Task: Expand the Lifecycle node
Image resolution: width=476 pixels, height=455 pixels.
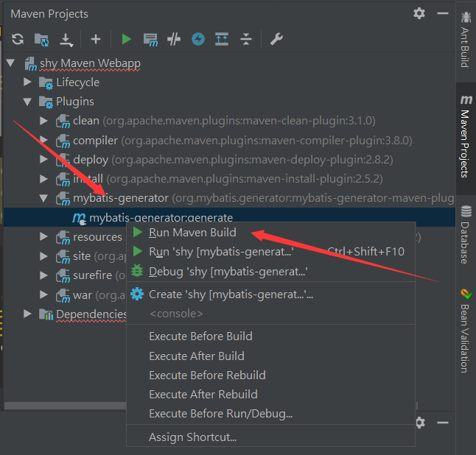Action: 27,82
